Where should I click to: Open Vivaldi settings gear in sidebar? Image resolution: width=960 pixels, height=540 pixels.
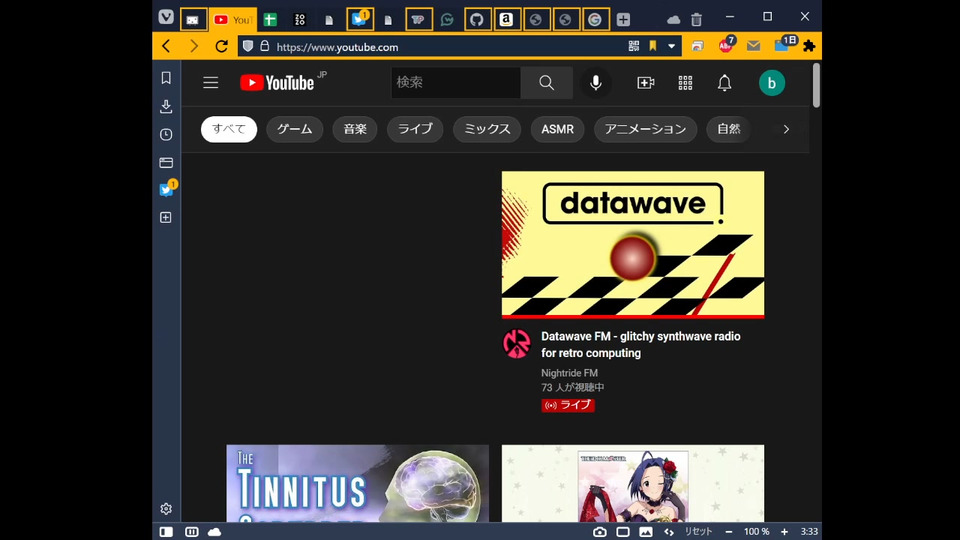pos(166,509)
